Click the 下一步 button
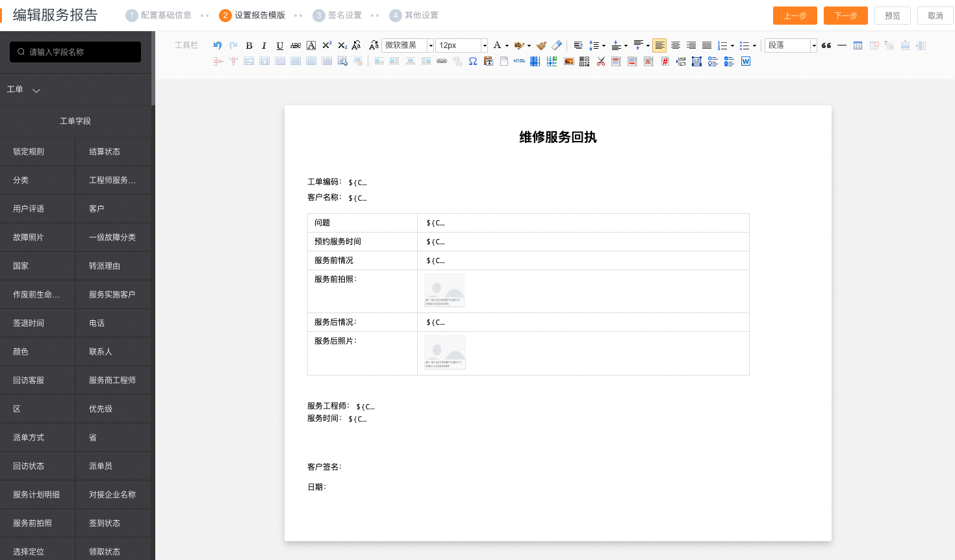The width and height of the screenshot is (955, 560). [x=846, y=16]
